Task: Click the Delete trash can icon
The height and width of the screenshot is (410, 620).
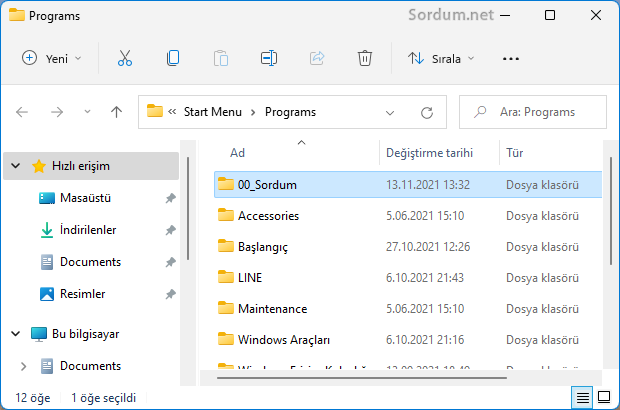Action: 365,59
